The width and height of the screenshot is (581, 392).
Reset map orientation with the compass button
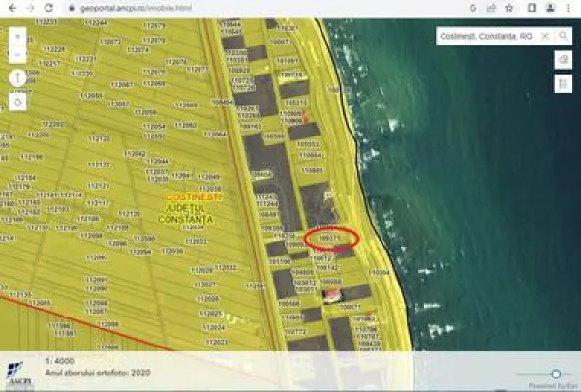pos(17,78)
